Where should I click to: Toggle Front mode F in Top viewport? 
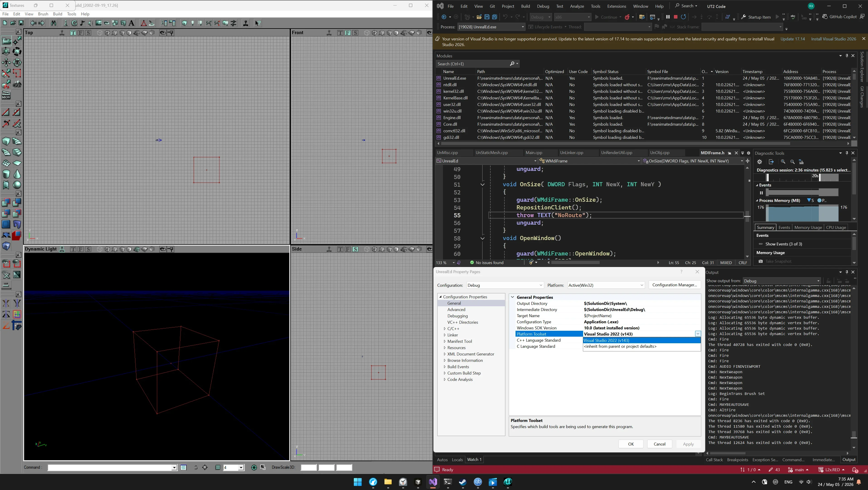(x=81, y=33)
